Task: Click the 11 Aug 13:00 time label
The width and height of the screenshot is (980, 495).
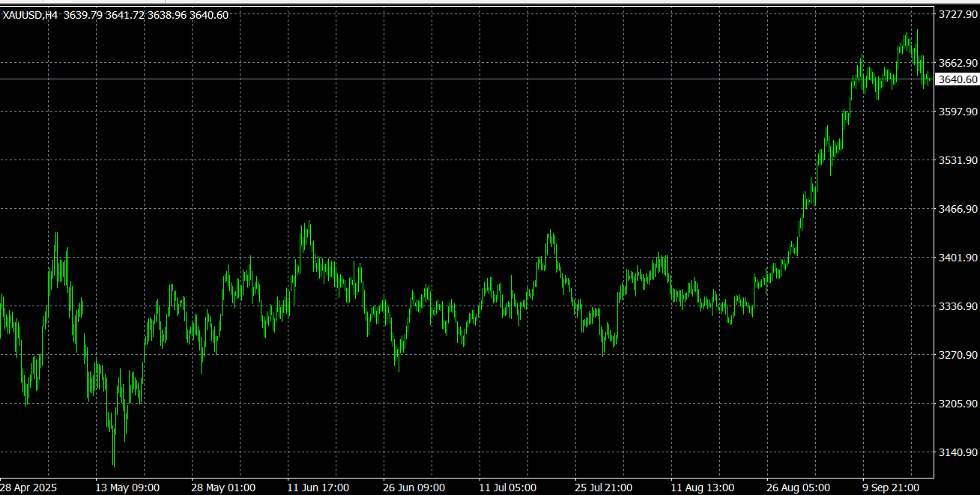Action: click(x=703, y=488)
